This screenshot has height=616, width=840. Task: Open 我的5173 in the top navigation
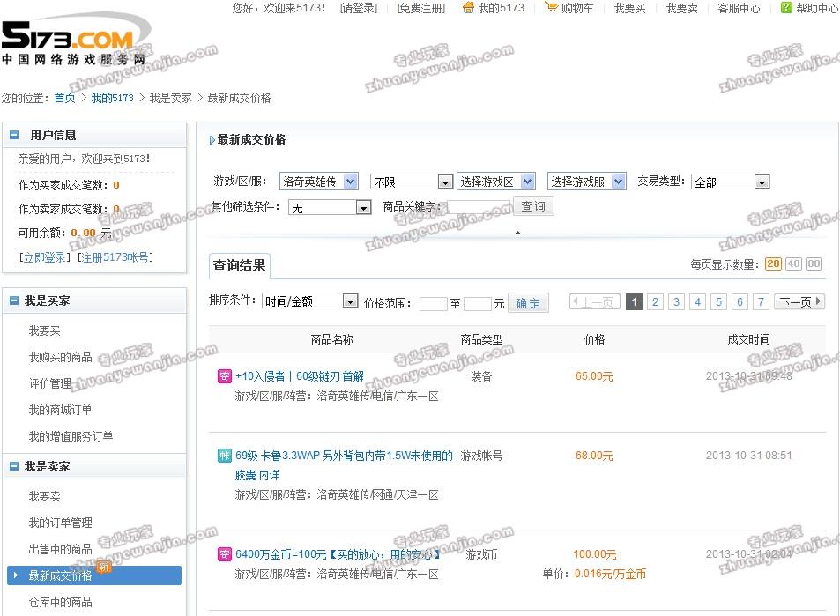pyautogui.click(x=501, y=8)
